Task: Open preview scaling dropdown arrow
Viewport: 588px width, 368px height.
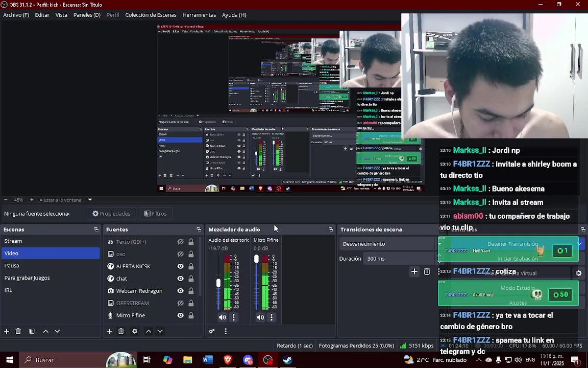Action: [90, 200]
